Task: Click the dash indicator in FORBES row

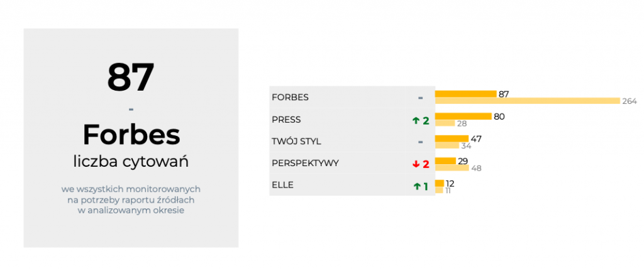Action: 420,98
